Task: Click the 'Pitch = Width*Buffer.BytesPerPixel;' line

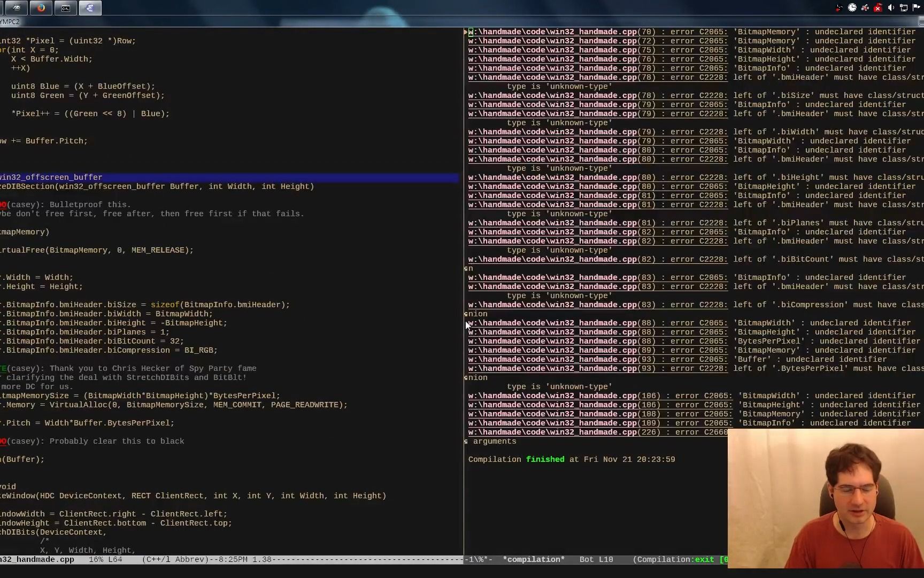Action: pyautogui.click(x=87, y=423)
